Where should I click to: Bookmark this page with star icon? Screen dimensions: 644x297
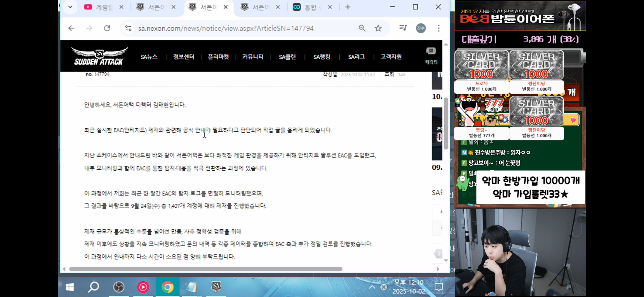[378, 28]
